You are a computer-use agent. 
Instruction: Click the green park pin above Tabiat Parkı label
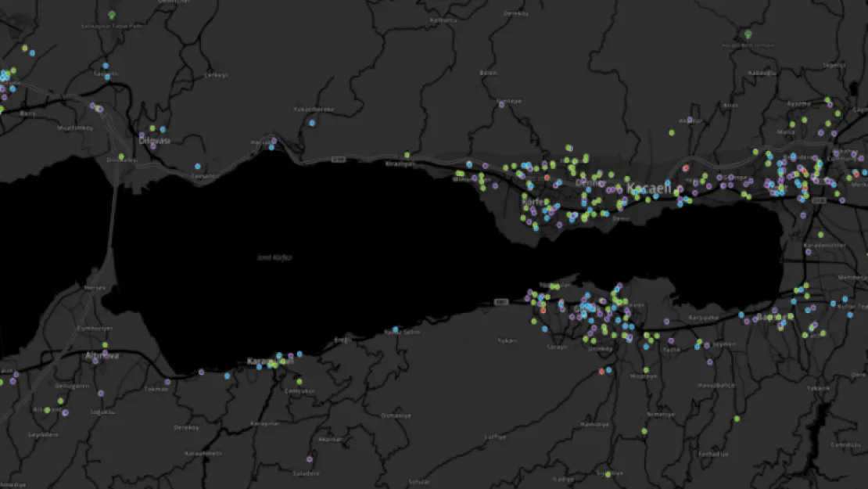click(112, 14)
